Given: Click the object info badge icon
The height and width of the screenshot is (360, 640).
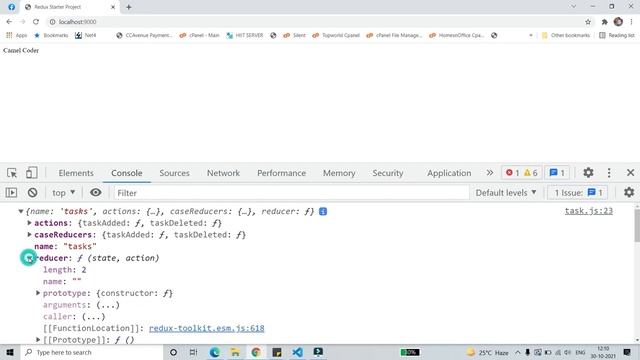Looking at the screenshot, I should coord(323,211).
